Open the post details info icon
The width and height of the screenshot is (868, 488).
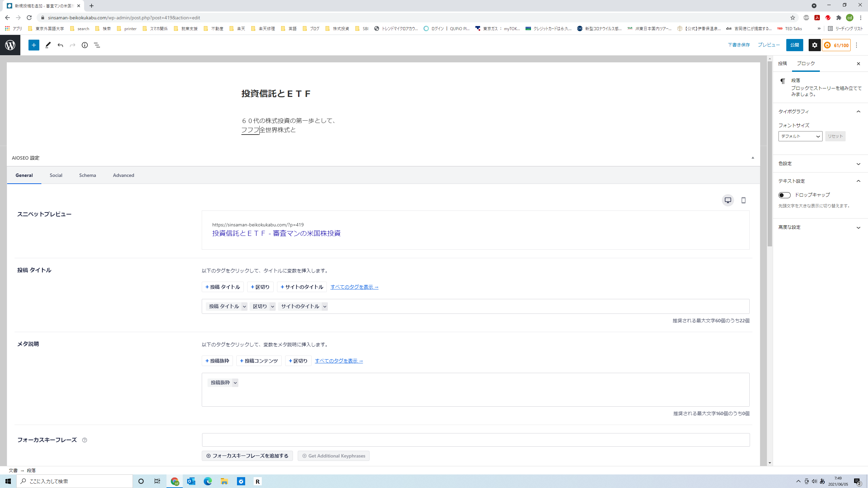tap(85, 45)
